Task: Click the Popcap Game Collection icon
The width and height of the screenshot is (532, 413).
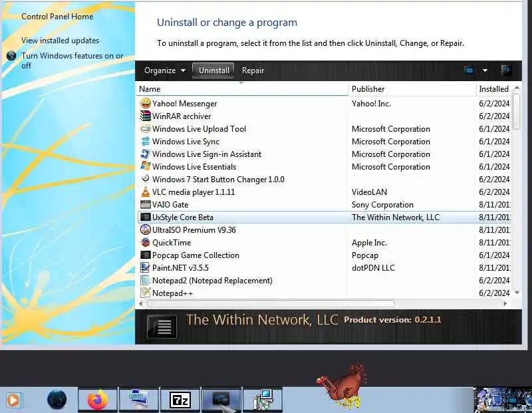Action: (x=146, y=255)
